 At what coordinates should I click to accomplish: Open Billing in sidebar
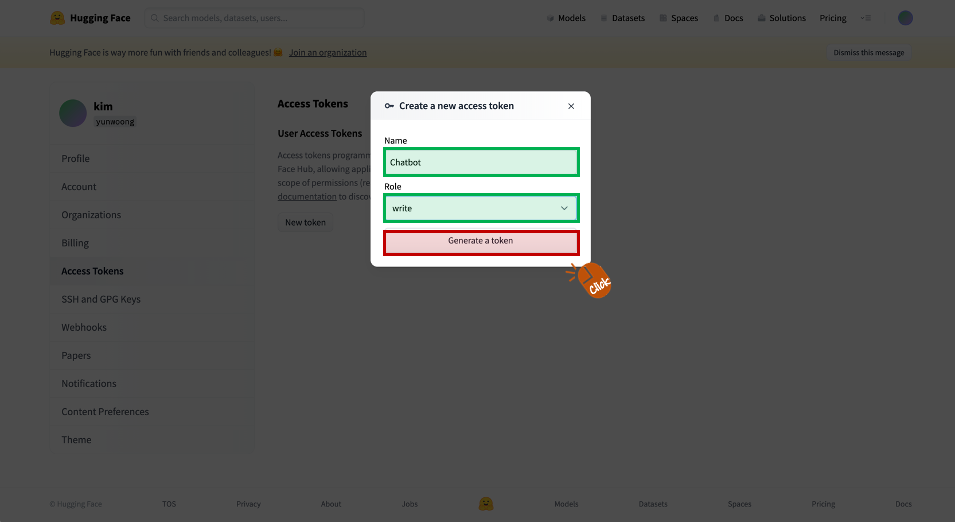click(152, 242)
